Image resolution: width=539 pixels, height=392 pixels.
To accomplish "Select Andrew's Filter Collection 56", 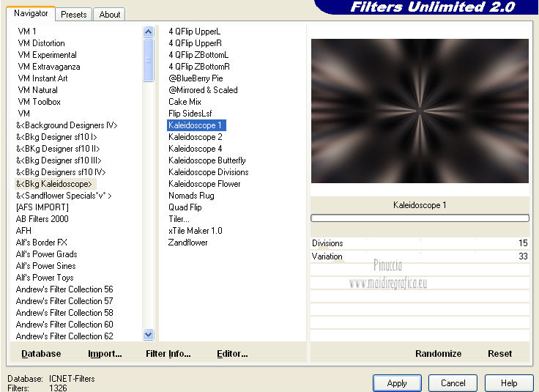I will [64, 289].
